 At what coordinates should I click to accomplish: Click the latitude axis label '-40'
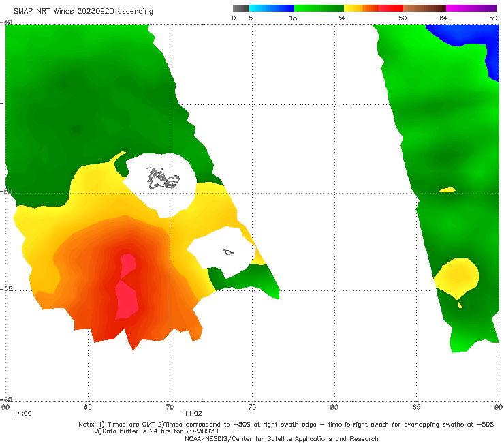6,22
